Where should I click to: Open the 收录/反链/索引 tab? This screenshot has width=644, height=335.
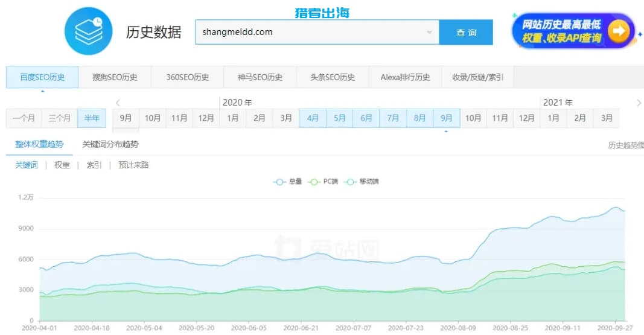477,77
